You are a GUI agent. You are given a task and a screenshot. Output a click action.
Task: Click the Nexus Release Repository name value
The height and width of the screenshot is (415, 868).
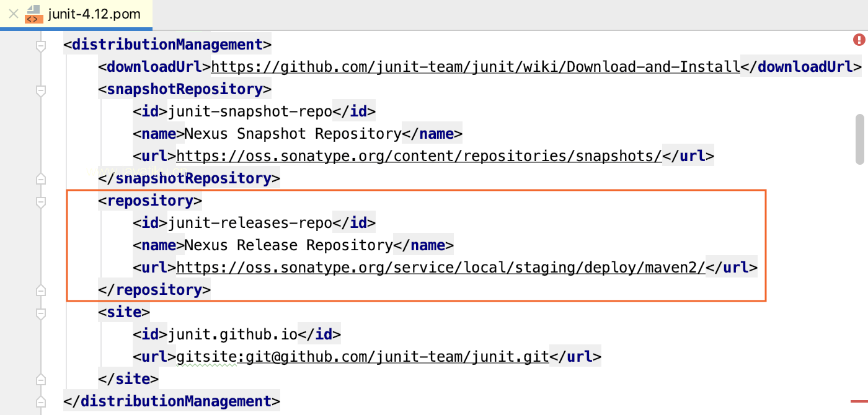[289, 245]
